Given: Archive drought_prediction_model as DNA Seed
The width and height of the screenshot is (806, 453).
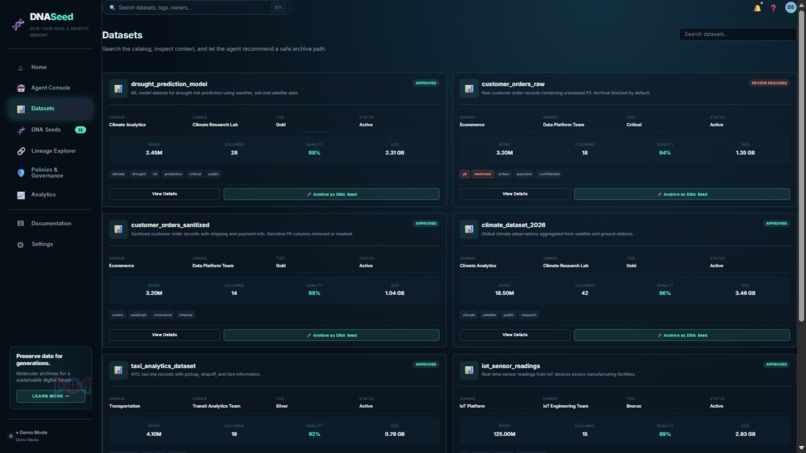Looking at the screenshot, I should coord(332,194).
